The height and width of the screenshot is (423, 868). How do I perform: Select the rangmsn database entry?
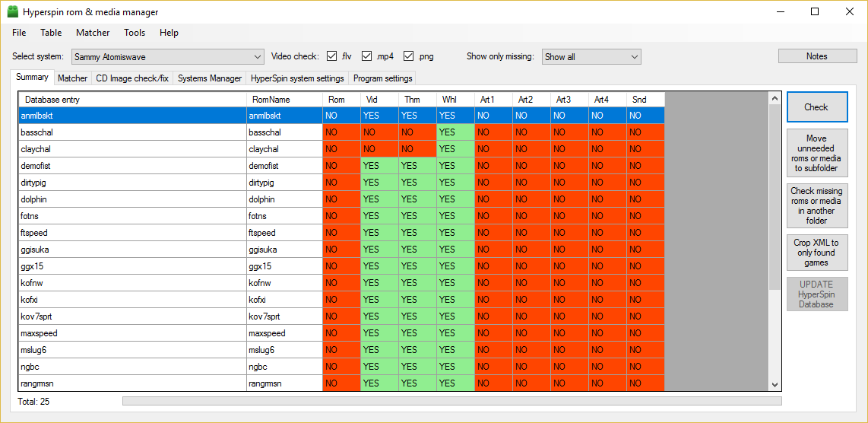(132, 383)
